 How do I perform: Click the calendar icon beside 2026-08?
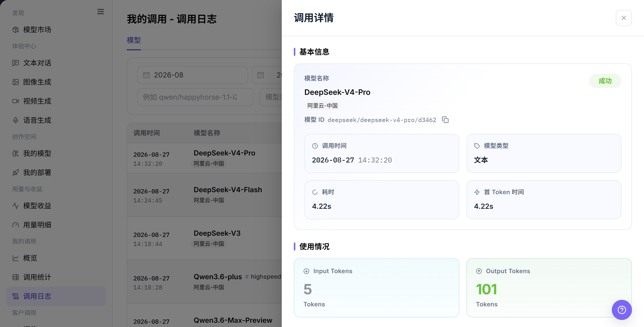[x=146, y=75]
